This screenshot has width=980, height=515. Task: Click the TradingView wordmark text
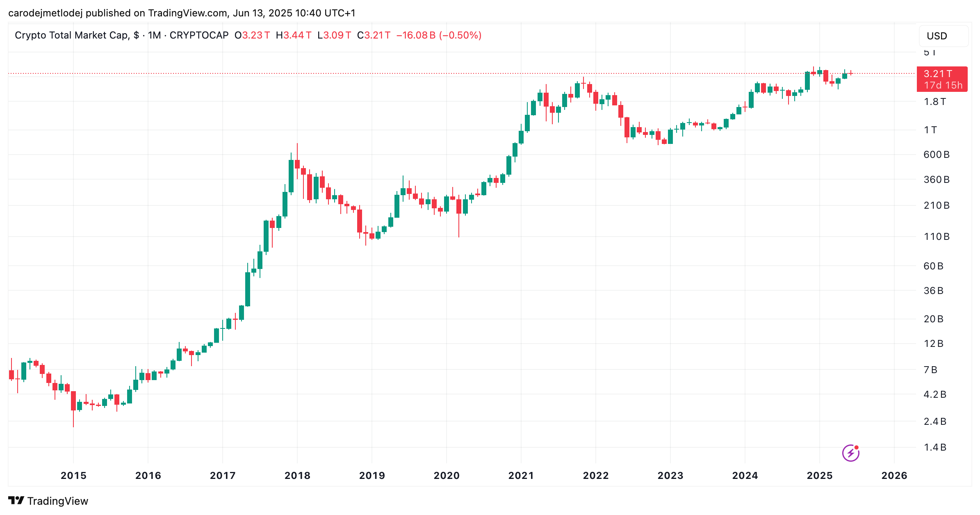pyautogui.click(x=58, y=501)
